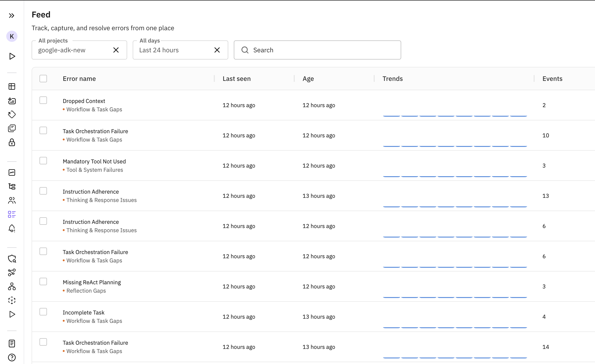Image resolution: width=595 pixels, height=364 pixels.
Task: Click the trend sparkline for Dropped Context
Action: click(x=455, y=116)
